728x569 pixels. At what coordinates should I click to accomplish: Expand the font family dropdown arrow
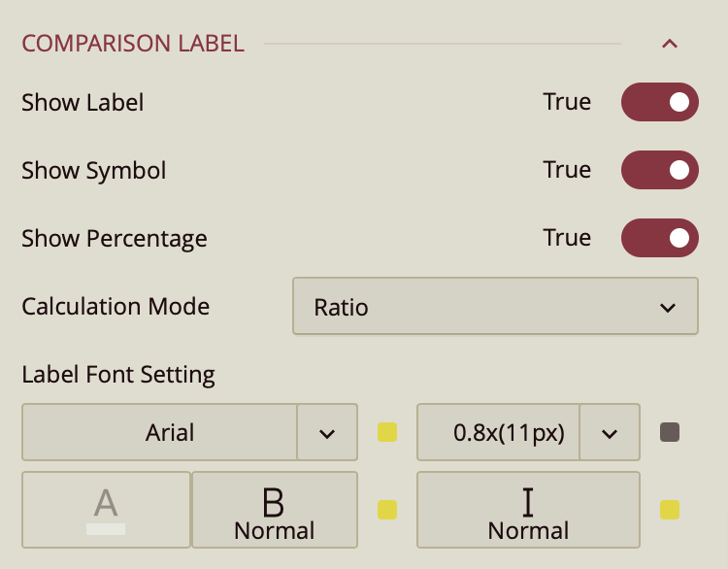[327, 432]
